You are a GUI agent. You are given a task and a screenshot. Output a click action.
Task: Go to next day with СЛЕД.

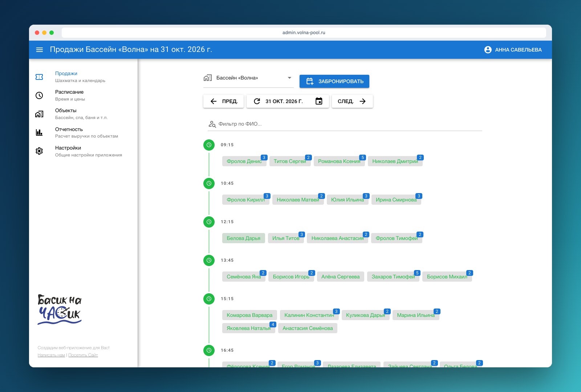(352, 101)
